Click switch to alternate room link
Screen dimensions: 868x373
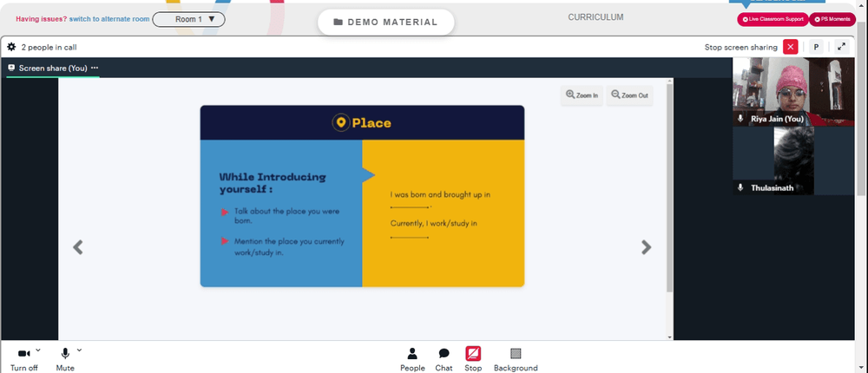point(109,19)
